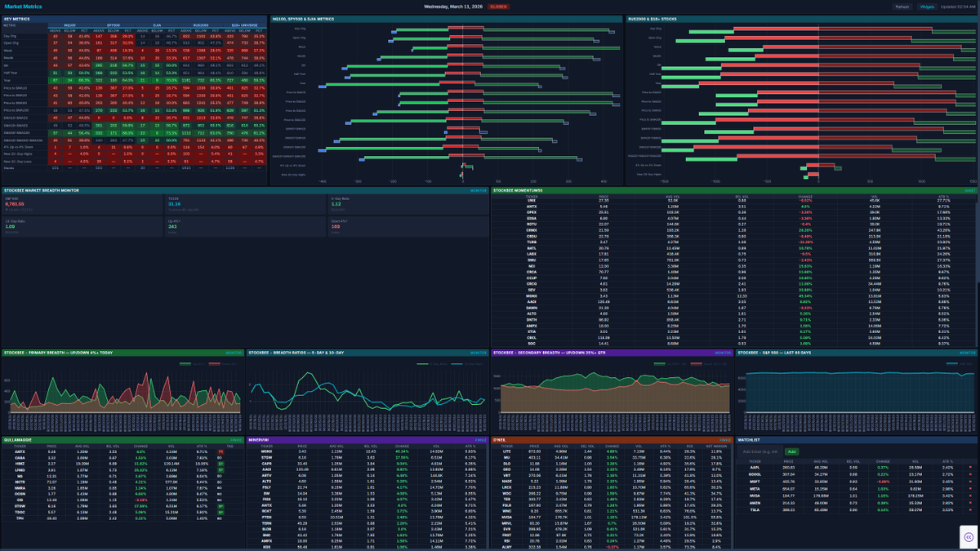The image size is (980, 551).
Task: Sort O'Neil table by ROE column
Action: tap(689, 446)
